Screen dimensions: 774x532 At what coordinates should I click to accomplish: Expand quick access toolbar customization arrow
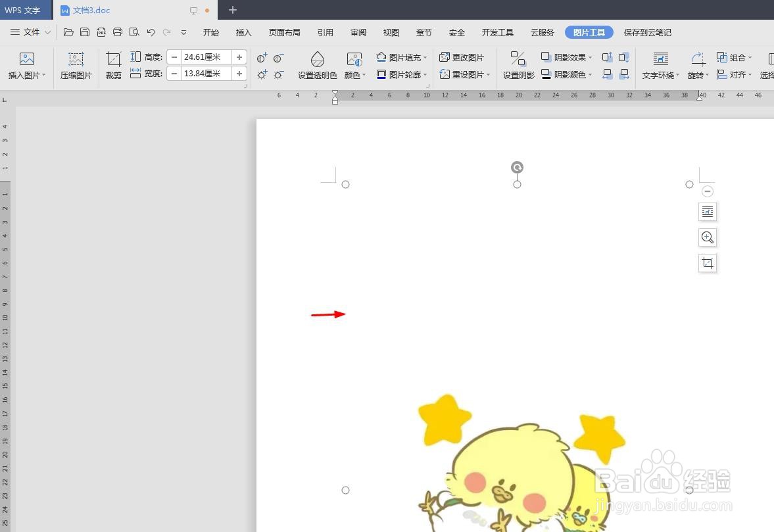183,33
